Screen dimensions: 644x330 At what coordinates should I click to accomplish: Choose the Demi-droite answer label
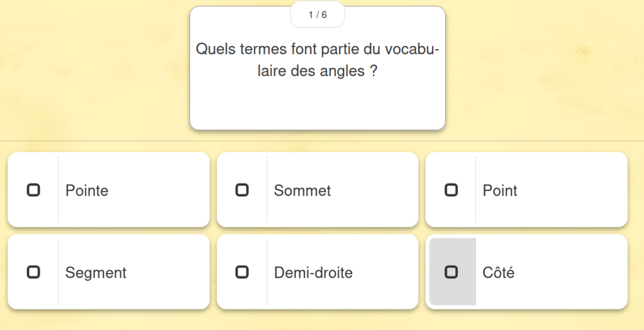tap(313, 273)
